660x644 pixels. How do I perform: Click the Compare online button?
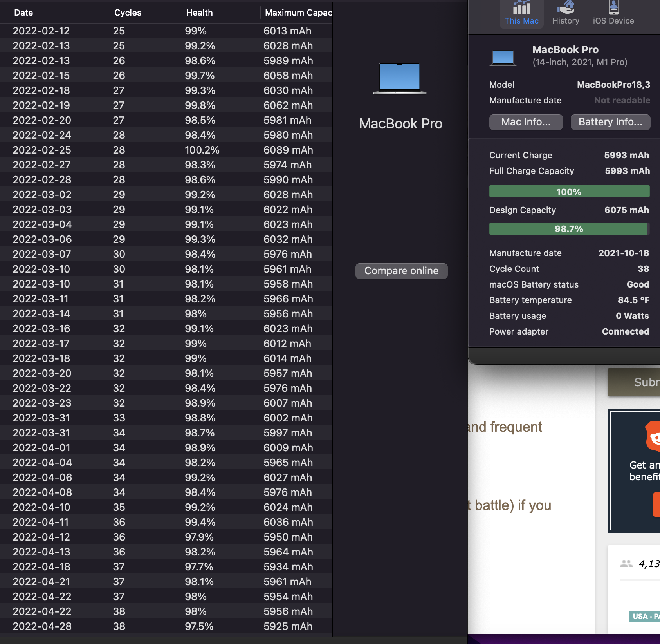[401, 271]
